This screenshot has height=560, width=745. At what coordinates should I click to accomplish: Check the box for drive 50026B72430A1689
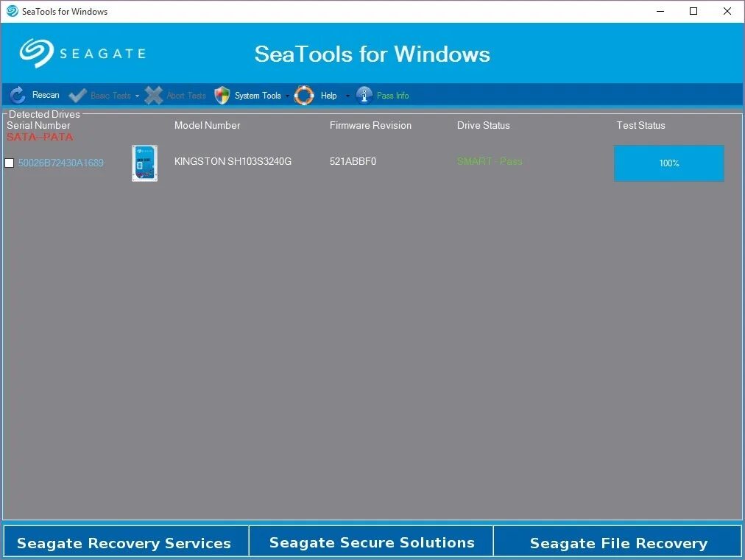click(9, 163)
